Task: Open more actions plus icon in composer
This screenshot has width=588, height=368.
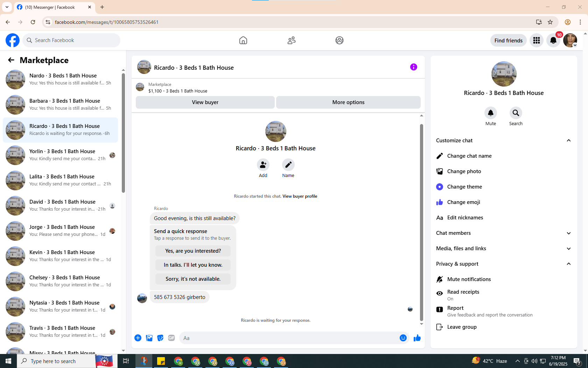Action: (138, 338)
